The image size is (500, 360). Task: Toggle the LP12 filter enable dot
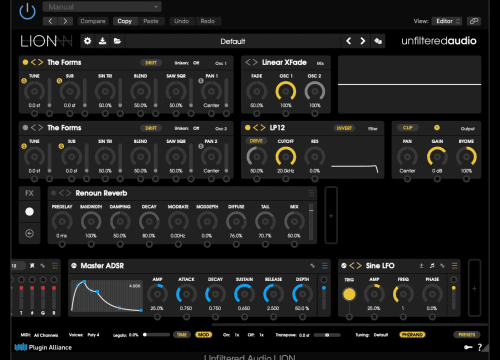[248, 128]
